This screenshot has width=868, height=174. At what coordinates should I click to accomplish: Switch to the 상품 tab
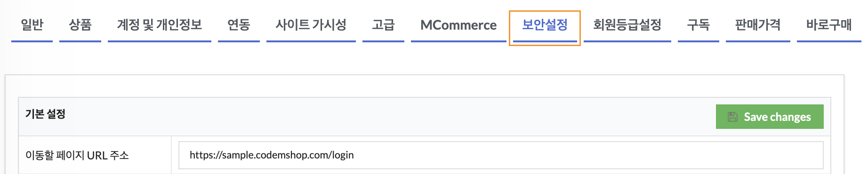(80, 24)
